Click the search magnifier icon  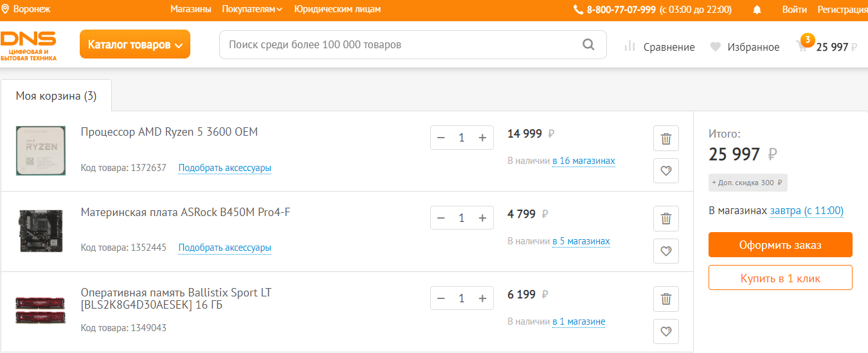tap(588, 45)
